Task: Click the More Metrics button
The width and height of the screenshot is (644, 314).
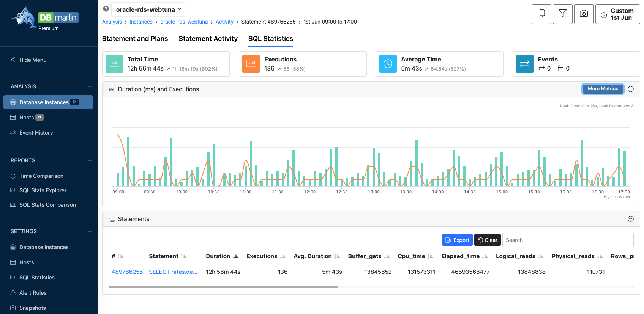Action: [603, 89]
